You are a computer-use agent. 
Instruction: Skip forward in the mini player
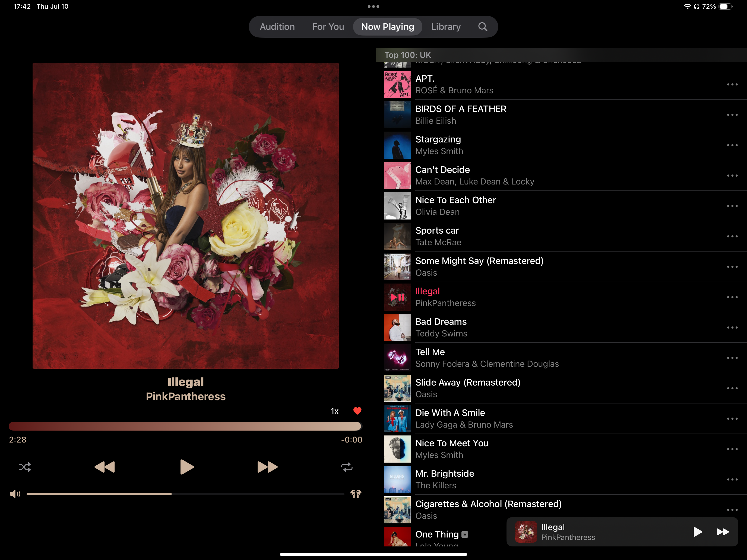(723, 532)
